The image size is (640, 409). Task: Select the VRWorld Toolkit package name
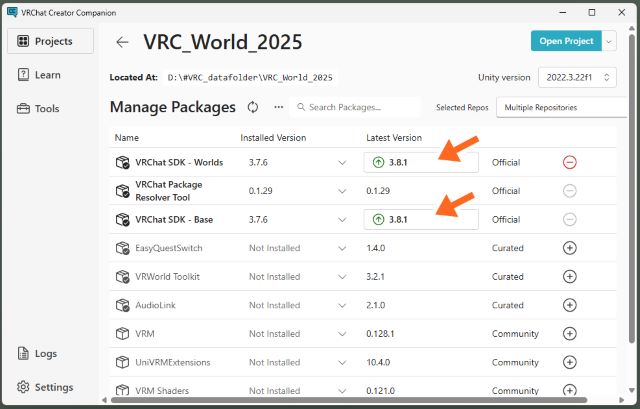click(x=167, y=277)
